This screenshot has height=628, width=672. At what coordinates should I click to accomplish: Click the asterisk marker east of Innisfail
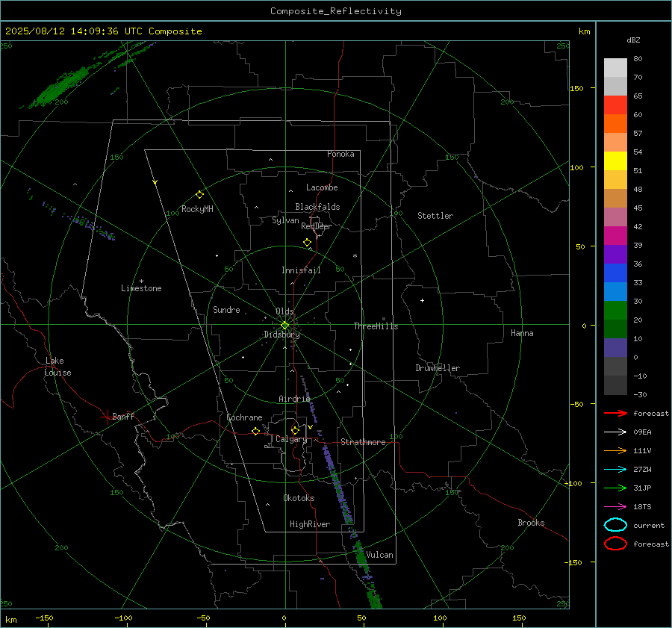coord(355,256)
